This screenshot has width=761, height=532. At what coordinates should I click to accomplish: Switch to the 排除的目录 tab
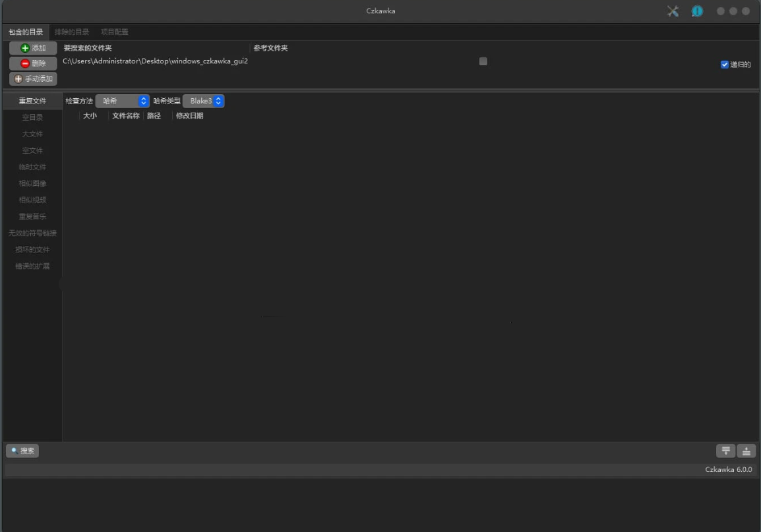coord(73,31)
